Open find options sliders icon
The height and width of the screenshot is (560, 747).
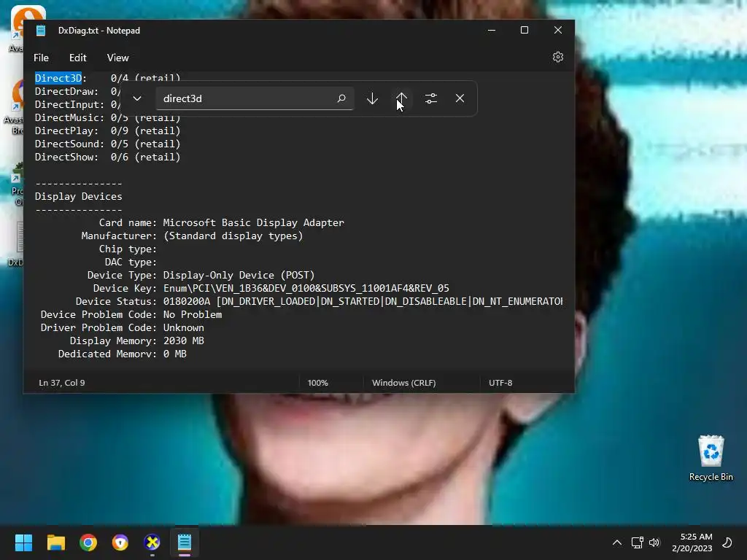click(430, 98)
